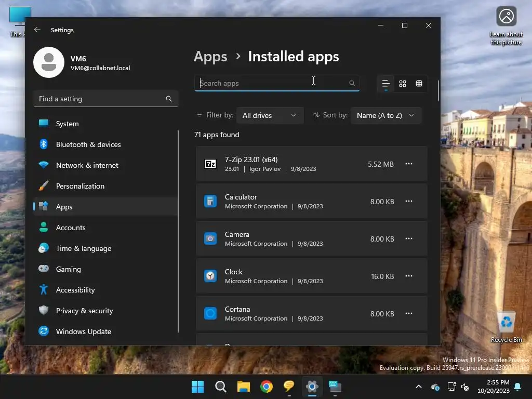
Task: Open Accounts settings
Action: tap(105, 228)
